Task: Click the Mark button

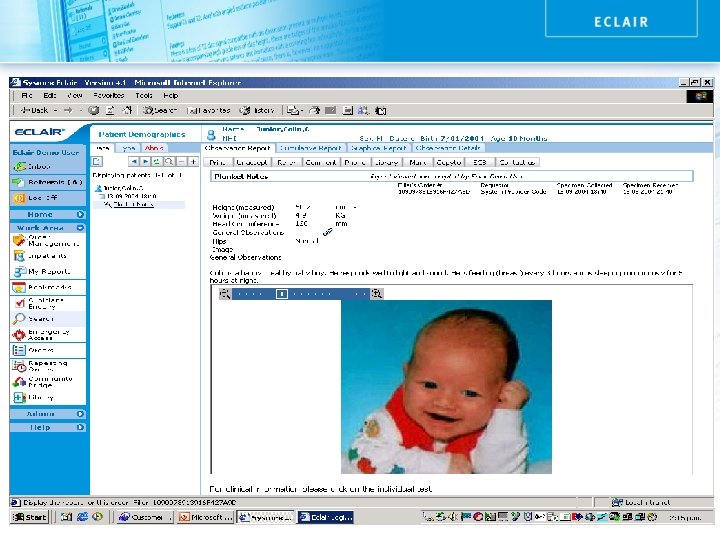Action: point(417,163)
